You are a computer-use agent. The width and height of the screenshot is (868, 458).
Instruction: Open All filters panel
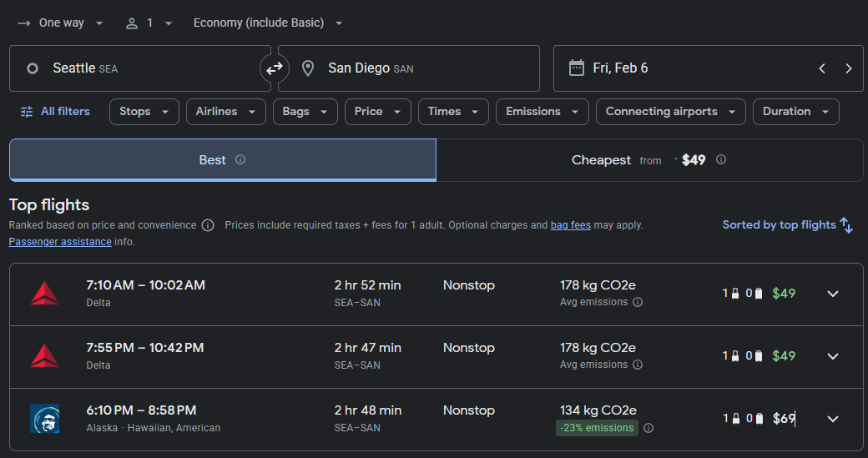click(x=55, y=111)
